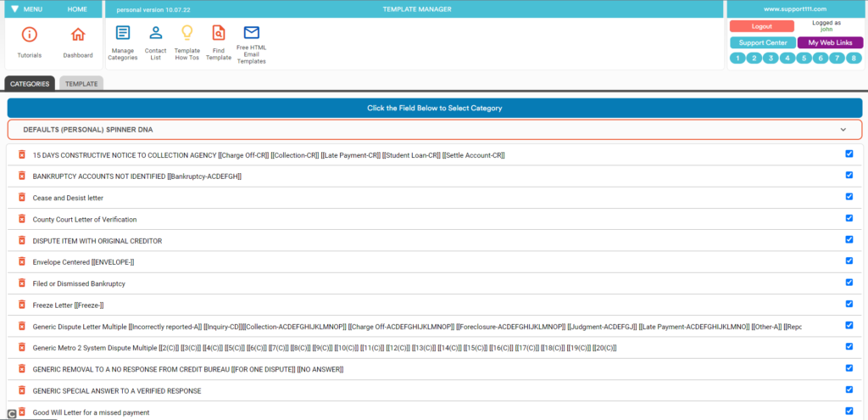This screenshot has width=868, height=420.
Task: Delete Generic Metro 2 System Dispute template
Action: coord(22,347)
